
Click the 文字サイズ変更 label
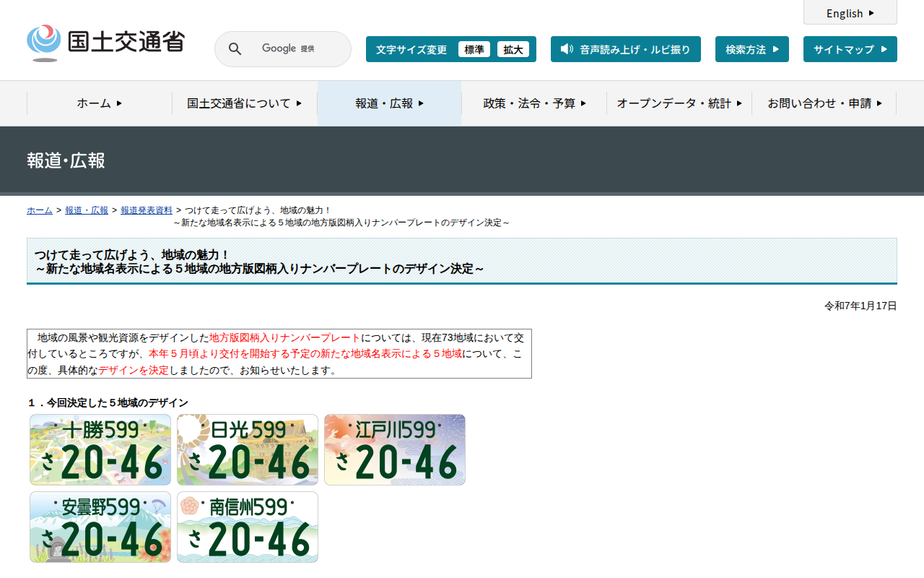tap(411, 50)
